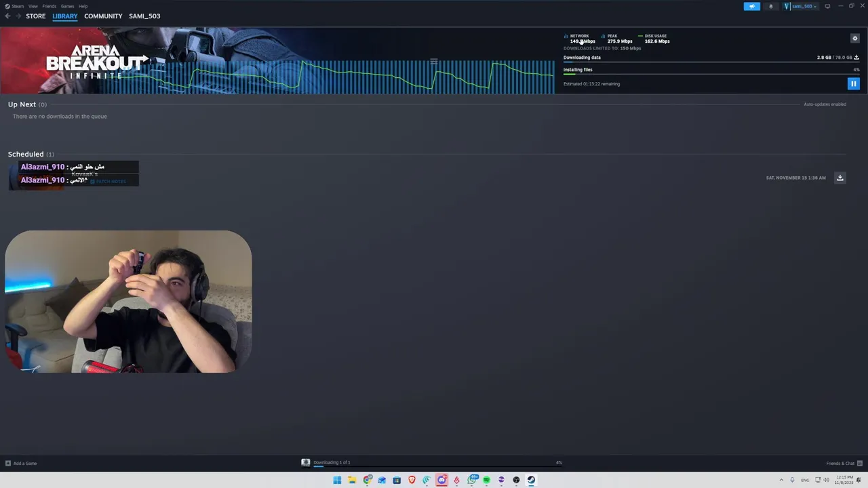Click the PEAK 275.9 Mbps statistic
This screenshot has width=868, height=488.
(617, 39)
